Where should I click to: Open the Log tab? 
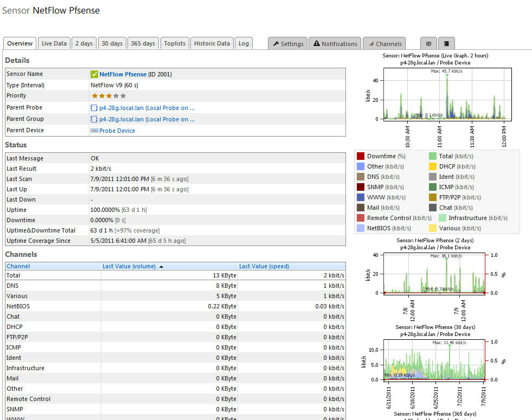[243, 43]
